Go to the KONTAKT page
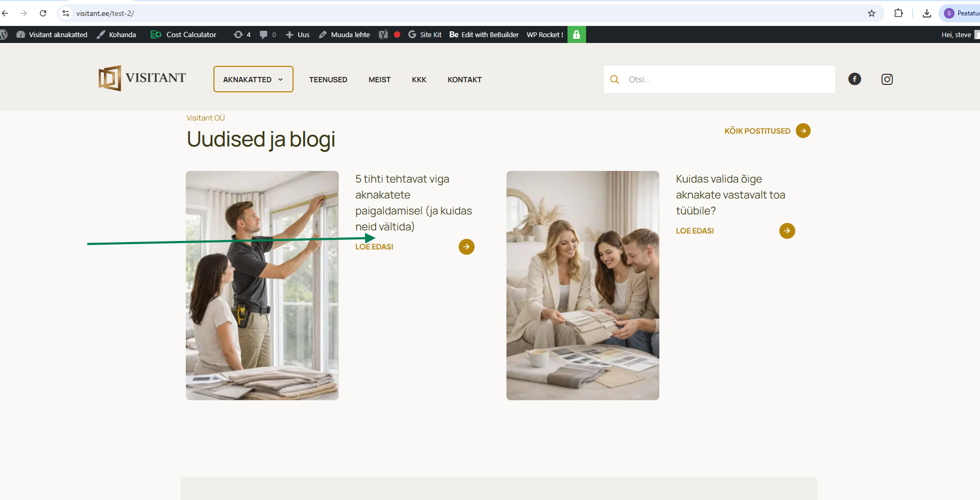 coord(464,80)
